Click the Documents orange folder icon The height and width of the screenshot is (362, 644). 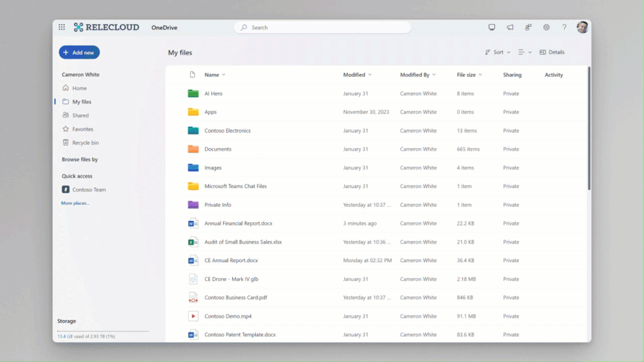click(193, 149)
